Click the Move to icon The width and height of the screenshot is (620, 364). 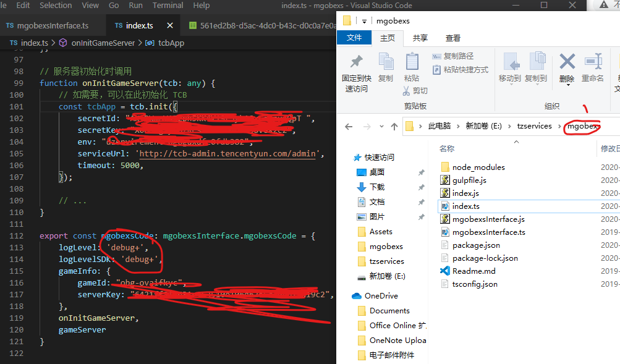[x=511, y=62]
